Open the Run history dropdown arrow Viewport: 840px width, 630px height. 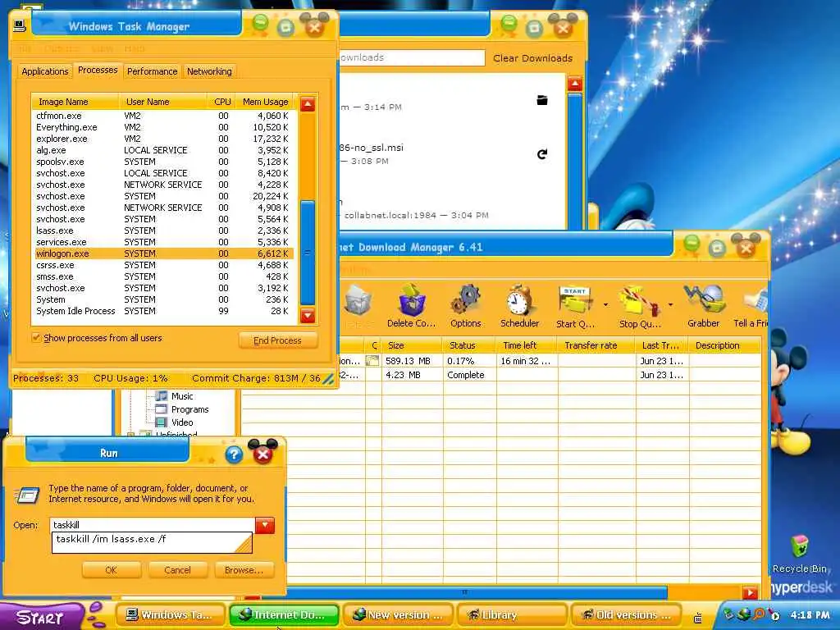[x=265, y=525]
